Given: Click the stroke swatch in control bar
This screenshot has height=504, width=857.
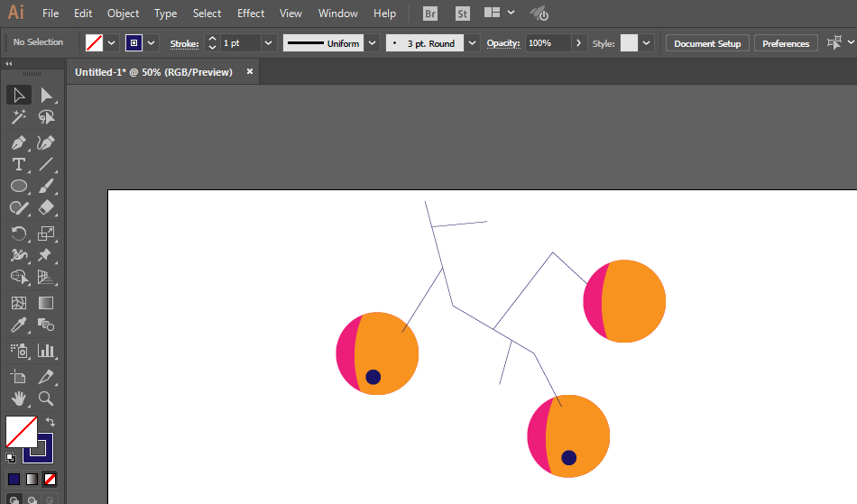Looking at the screenshot, I should pyautogui.click(x=134, y=43).
